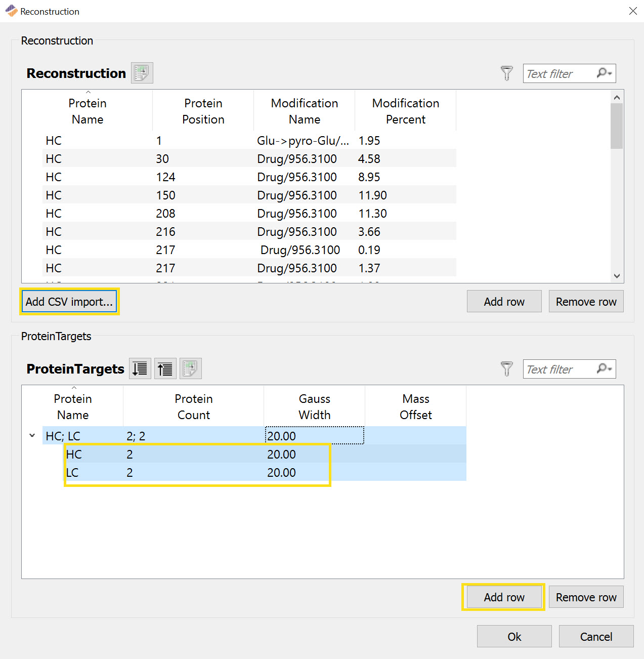Open the filter funnel icon for Reconstruction table
This screenshot has width=644, height=659.
506,73
